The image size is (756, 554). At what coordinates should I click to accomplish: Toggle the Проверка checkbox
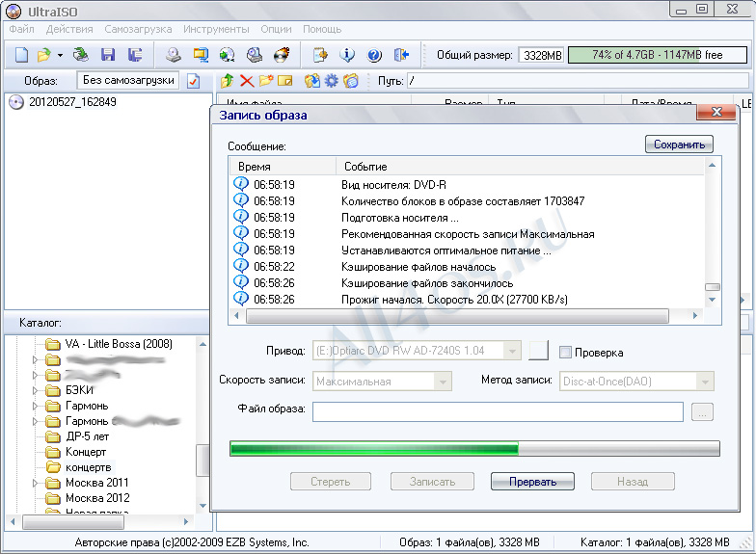click(565, 353)
